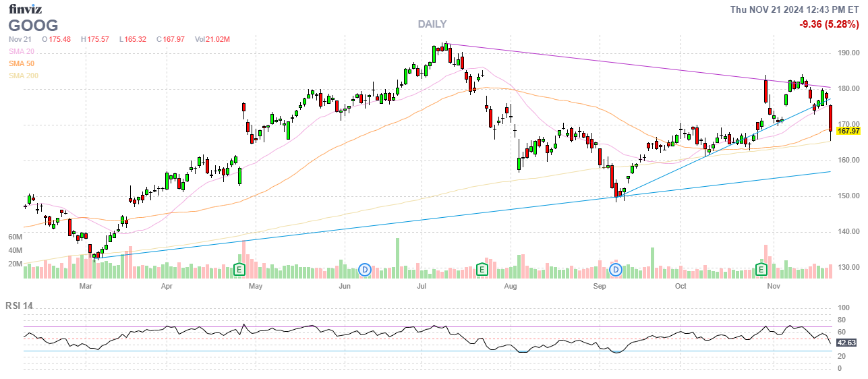
Task: Click the latest red candlestick at far right
Action: pos(830,121)
